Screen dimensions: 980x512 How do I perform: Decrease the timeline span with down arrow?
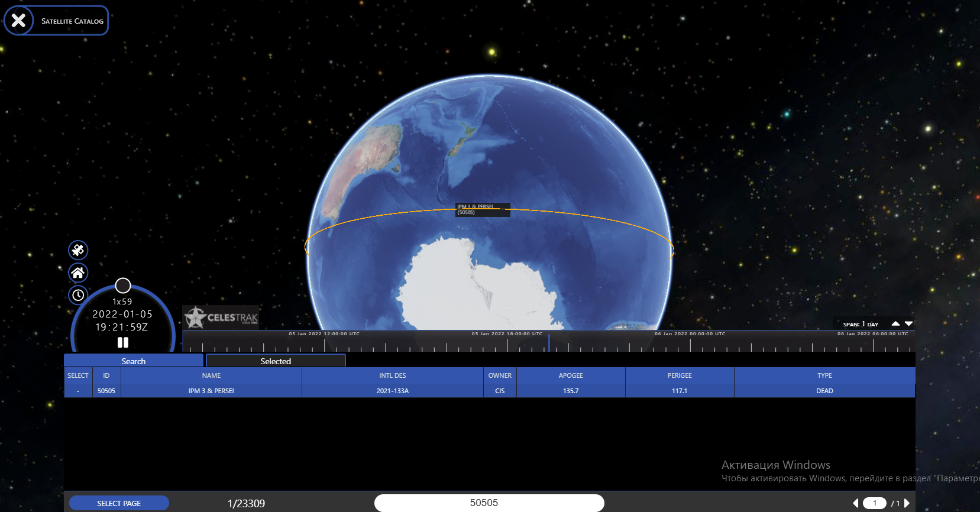(x=909, y=323)
